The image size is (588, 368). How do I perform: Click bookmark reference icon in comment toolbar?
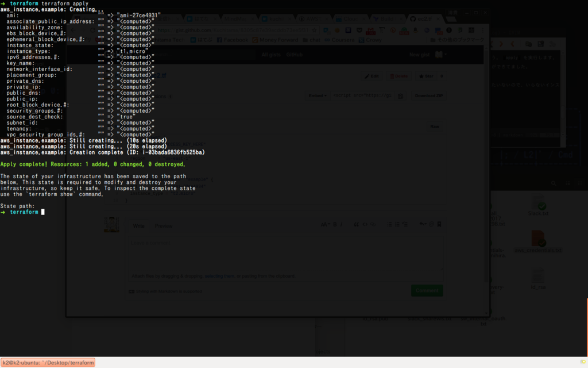pos(439,224)
